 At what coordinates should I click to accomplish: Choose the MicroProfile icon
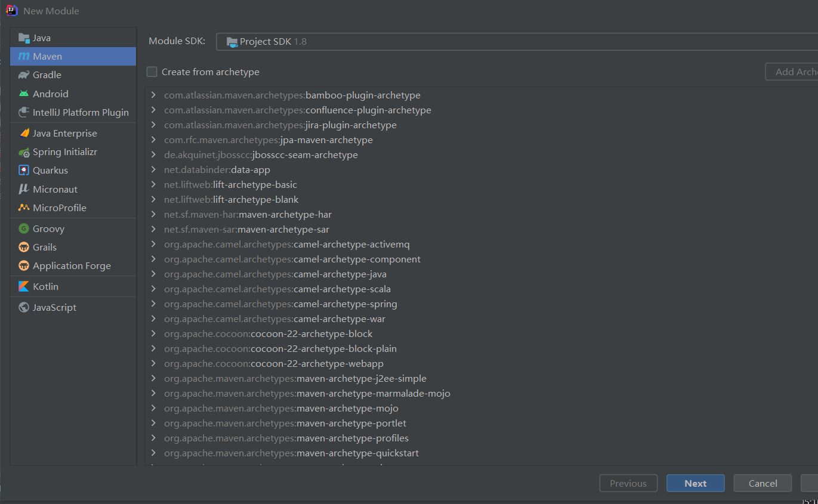24,208
